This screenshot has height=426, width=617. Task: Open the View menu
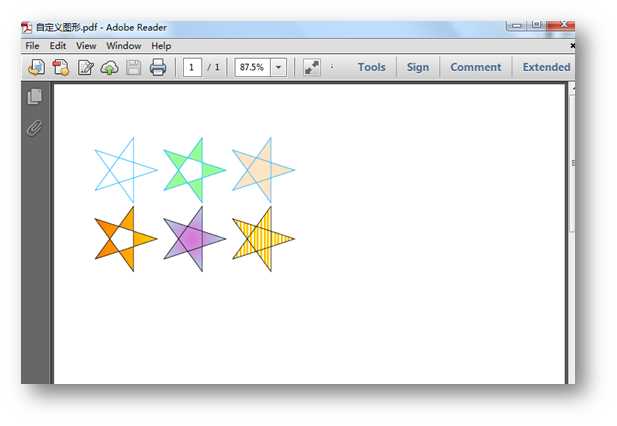coord(86,46)
